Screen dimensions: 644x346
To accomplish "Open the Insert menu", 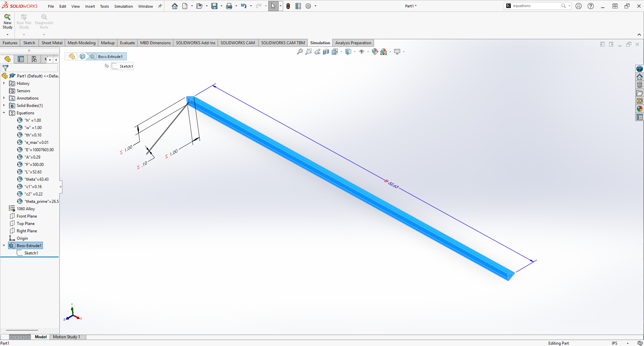I will (x=90, y=6).
